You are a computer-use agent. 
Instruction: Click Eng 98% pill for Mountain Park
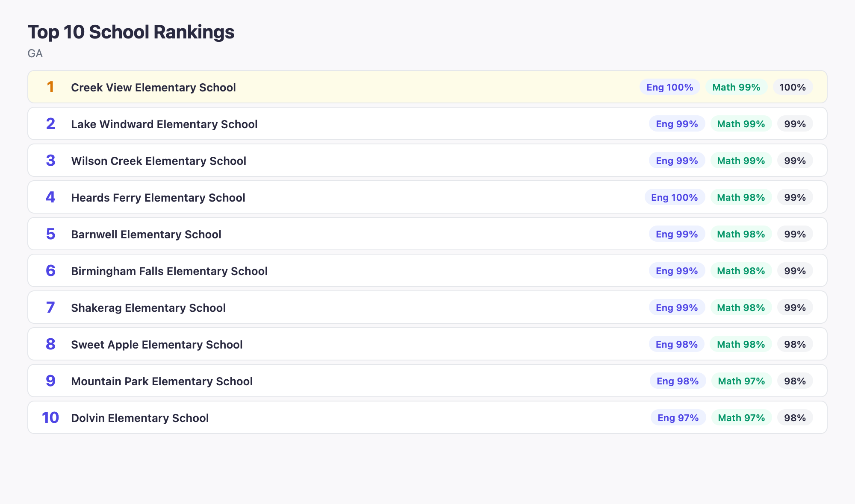(678, 381)
